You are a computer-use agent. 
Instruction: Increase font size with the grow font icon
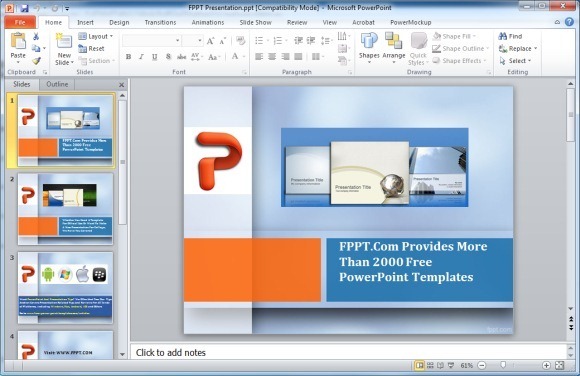[x=210, y=41]
